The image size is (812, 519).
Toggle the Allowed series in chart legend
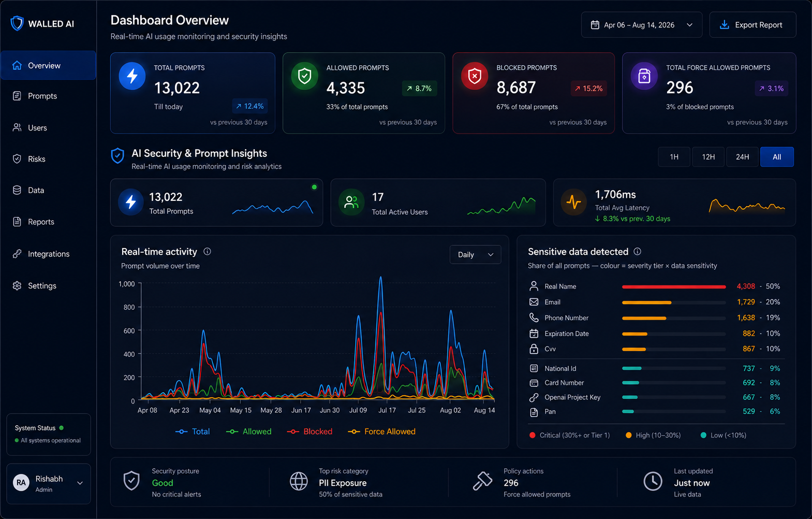248,431
